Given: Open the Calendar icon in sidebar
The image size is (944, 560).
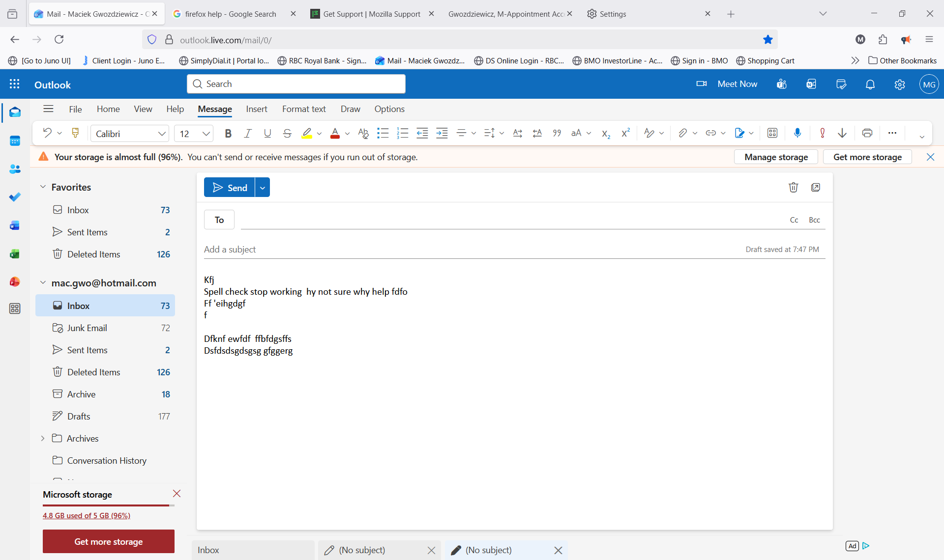Looking at the screenshot, I should coord(15,141).
